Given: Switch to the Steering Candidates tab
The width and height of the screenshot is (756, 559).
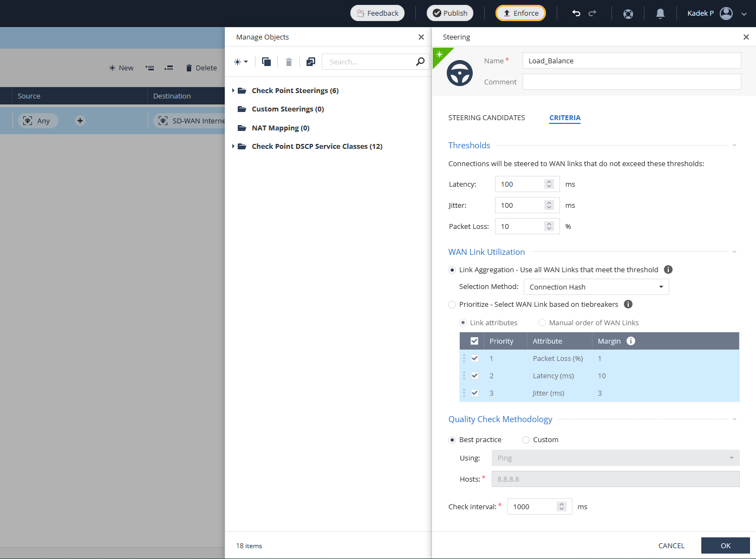Looking at the screenshot, I should [486, 117].
